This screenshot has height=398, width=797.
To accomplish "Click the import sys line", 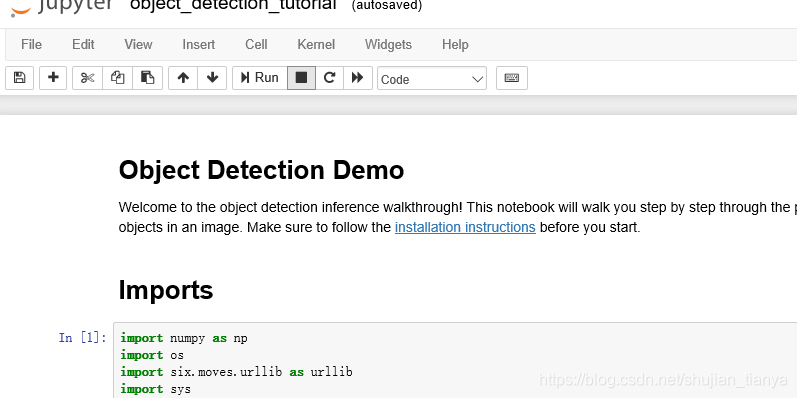I will click(156, 389).
